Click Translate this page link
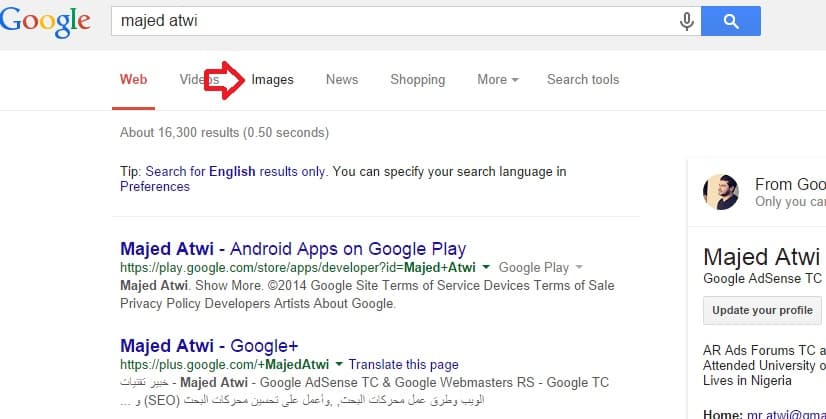 click(404, 364)
